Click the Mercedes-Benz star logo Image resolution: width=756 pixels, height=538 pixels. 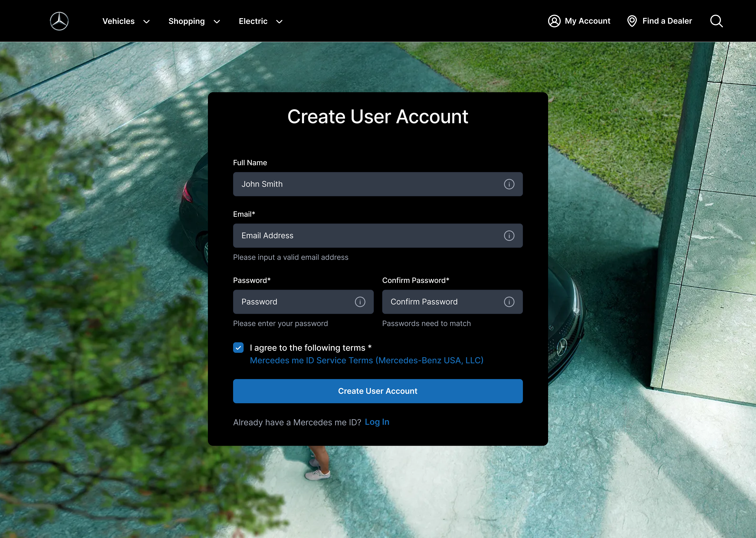click(59, 21)
